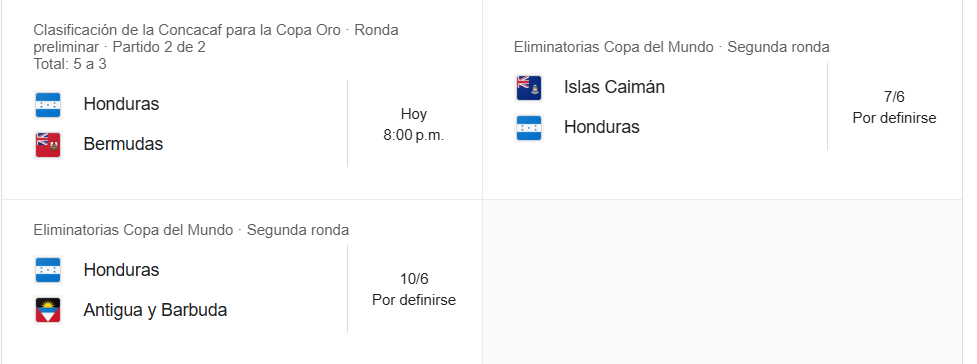Select Honduras under Islas Caimán
This screenshot has height=364, width=977.
602,127
